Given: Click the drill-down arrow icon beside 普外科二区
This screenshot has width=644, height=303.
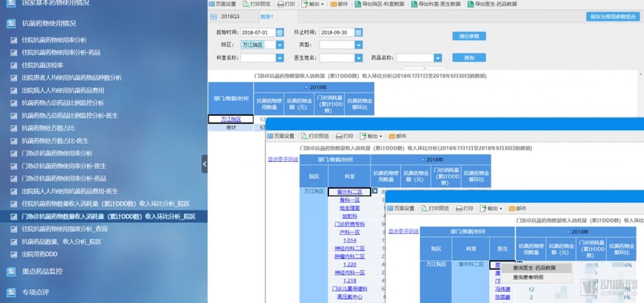Looking at the screenshot, I should pyautogui.click(x=375, y=191).
